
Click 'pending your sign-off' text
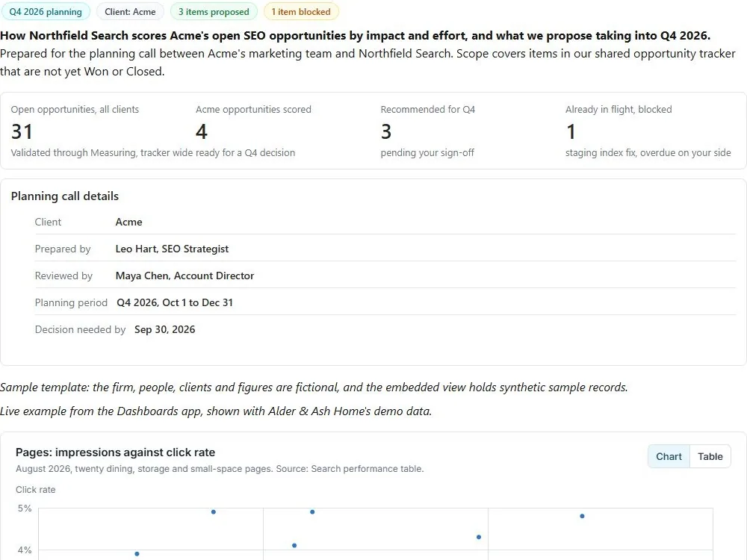tap(427, 153)
